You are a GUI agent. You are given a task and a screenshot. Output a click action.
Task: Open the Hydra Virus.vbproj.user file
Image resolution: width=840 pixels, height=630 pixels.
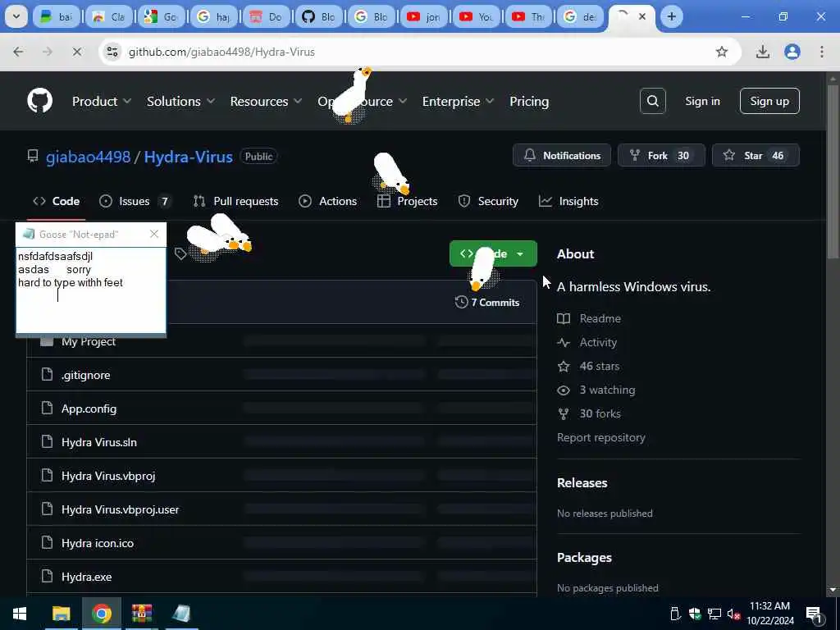[120, 509]
